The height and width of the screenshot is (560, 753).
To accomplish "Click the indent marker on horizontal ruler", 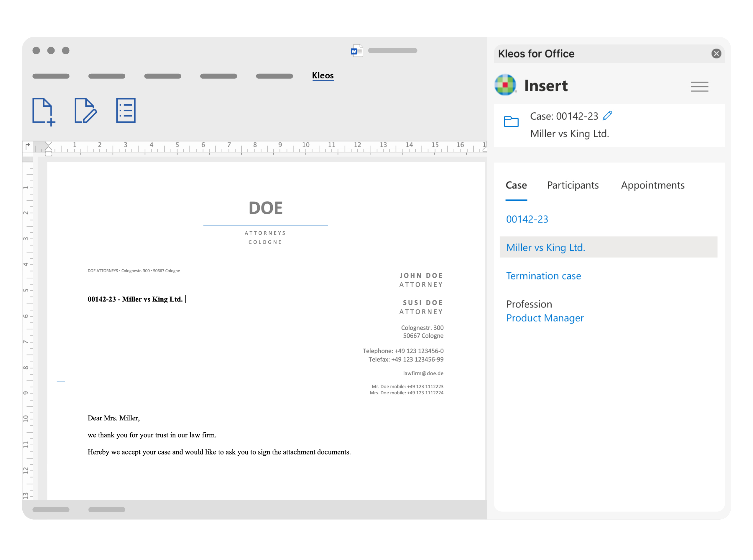I will coord(48,149).
